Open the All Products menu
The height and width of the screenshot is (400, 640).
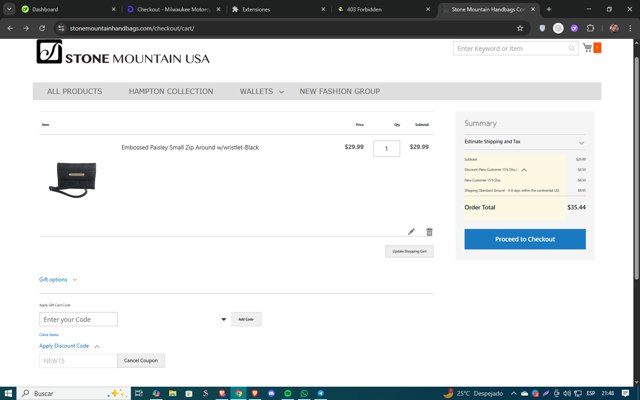[75, 91]
